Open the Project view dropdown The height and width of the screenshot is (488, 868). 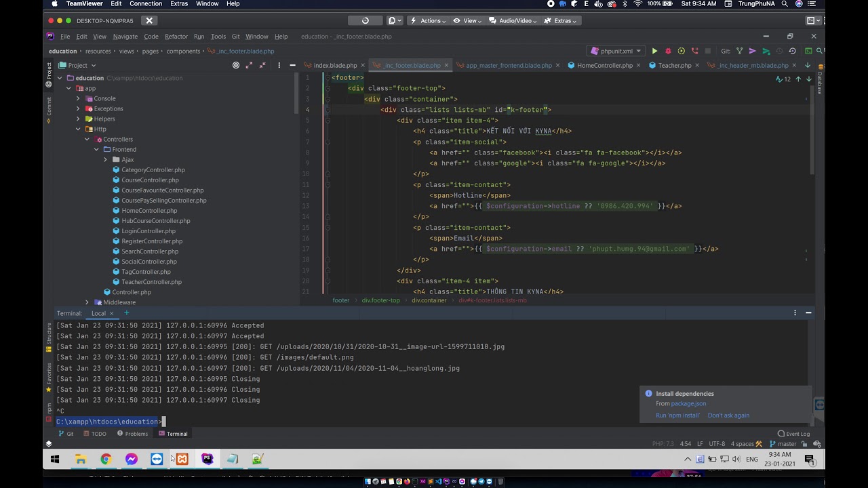pyautogui.click(x=78, y=65)
